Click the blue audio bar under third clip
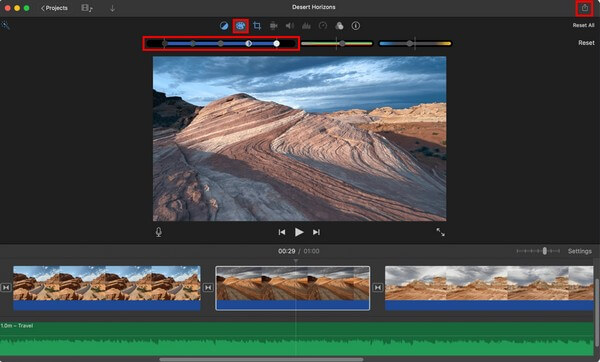600x362 pixels. pyautogui.click(x=489, y=305)
